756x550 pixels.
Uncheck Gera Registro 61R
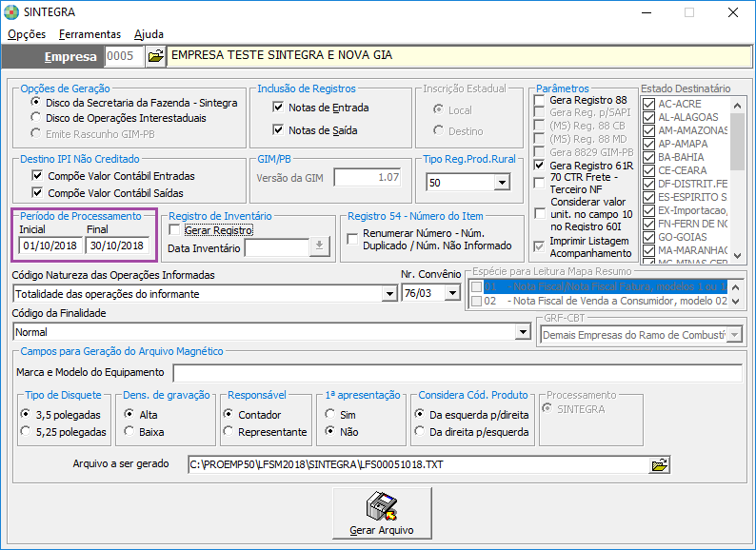(540, 166)
